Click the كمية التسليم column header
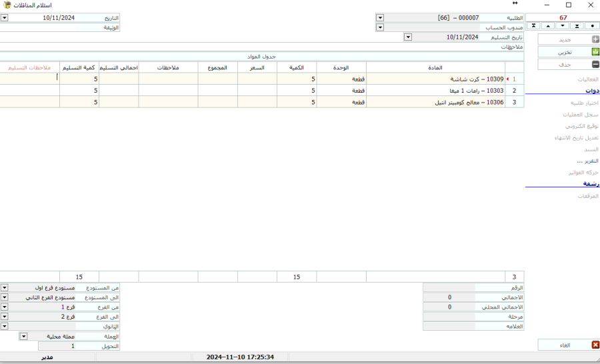Screen dimensions: 600x364 click(79, 67)
